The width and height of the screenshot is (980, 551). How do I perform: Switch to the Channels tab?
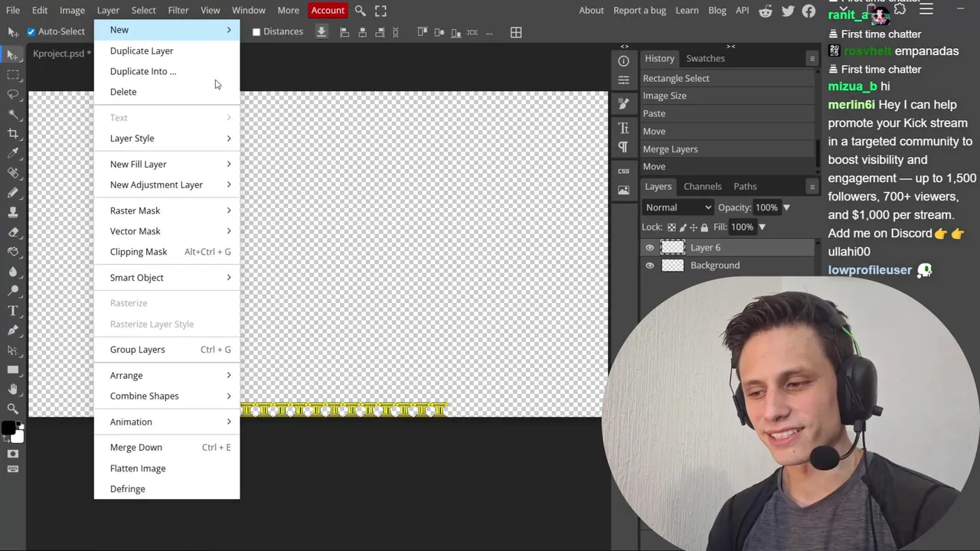tap(702, 187)
